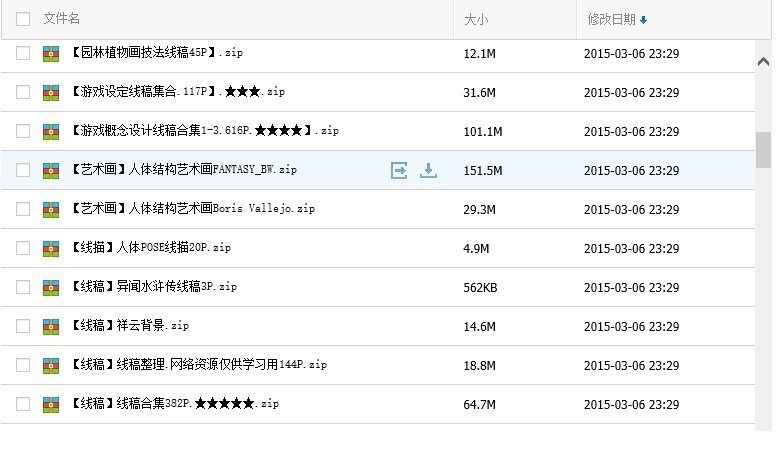Click the 151.5M size value
The width and height of the screenshot is (780, 454).
click(483, 171)
